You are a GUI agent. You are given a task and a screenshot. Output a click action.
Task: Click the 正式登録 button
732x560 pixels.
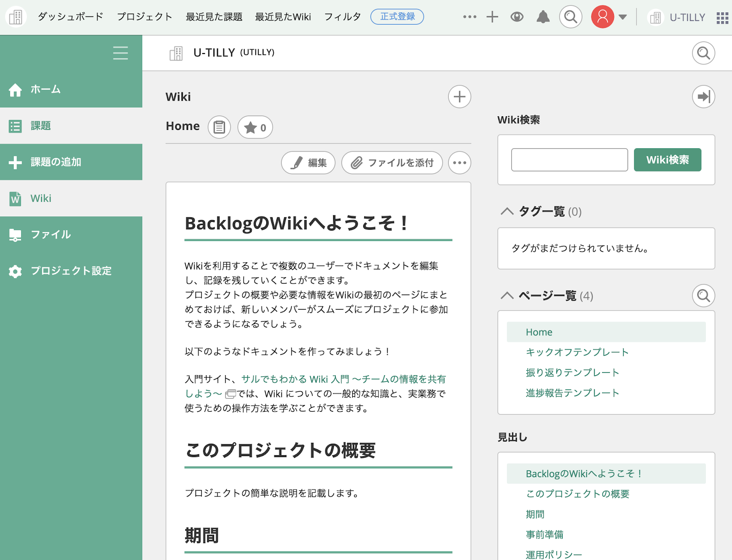397,17
